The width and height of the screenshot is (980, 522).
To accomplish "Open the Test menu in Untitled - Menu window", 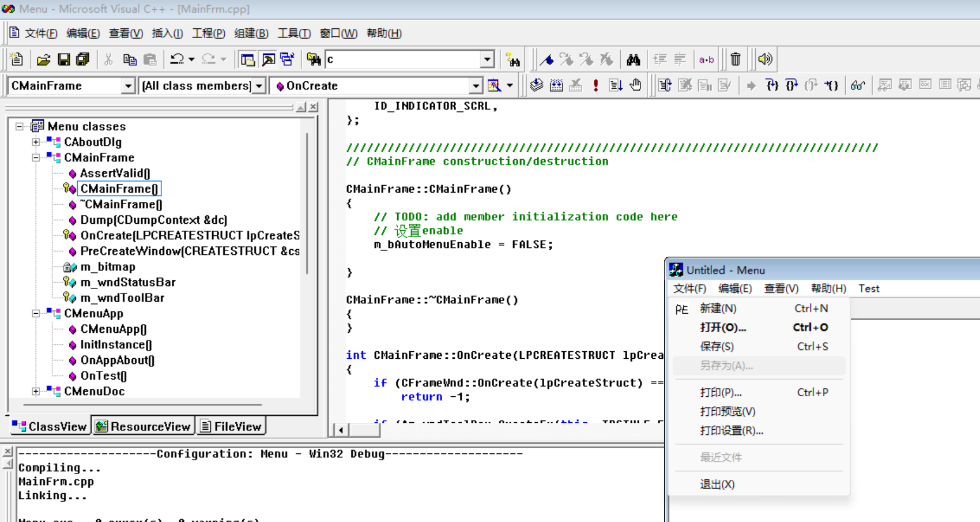I will [x=869, y=288].
